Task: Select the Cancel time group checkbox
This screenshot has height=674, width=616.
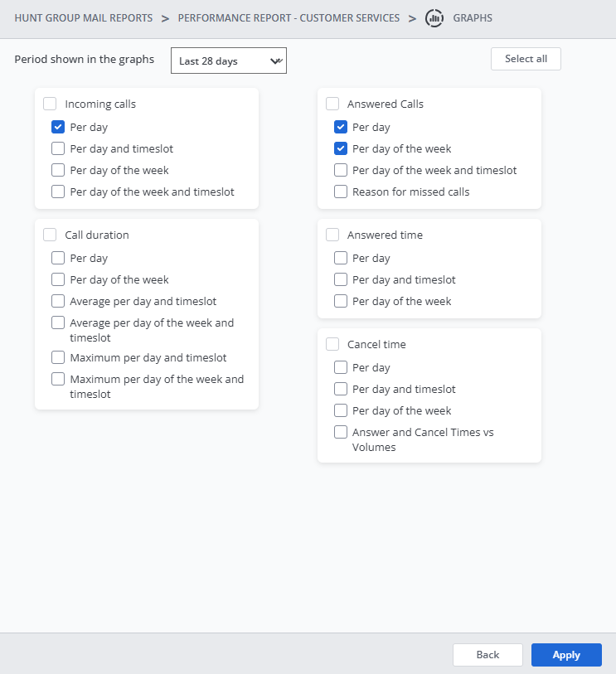Action: tap(332, 345)
